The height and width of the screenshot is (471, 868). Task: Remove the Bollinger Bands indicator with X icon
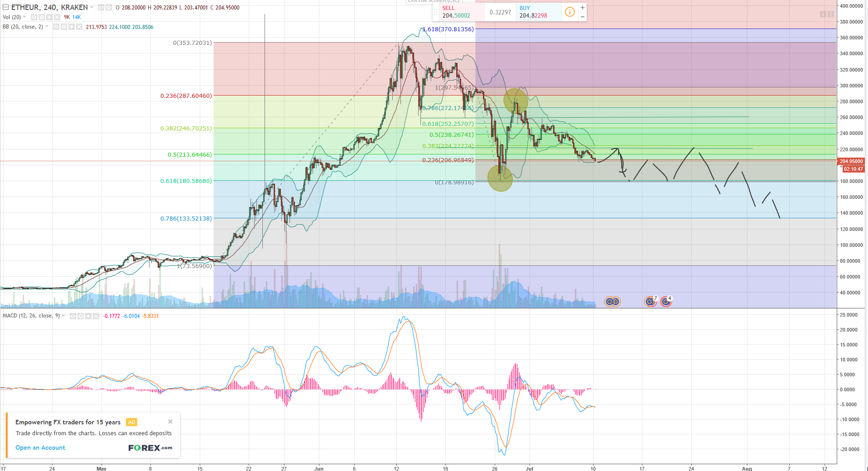[x=79, y=27]
